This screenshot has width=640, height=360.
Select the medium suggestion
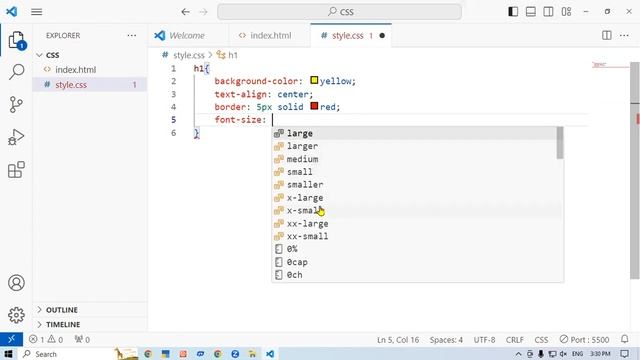pyautogui.click(x=414, y=159)
